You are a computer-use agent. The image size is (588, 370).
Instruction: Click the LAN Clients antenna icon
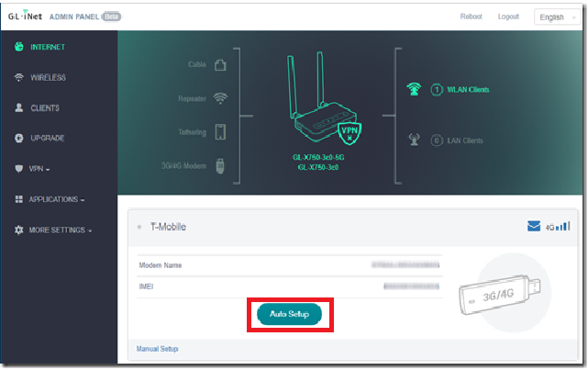click(x=414, y=140)
